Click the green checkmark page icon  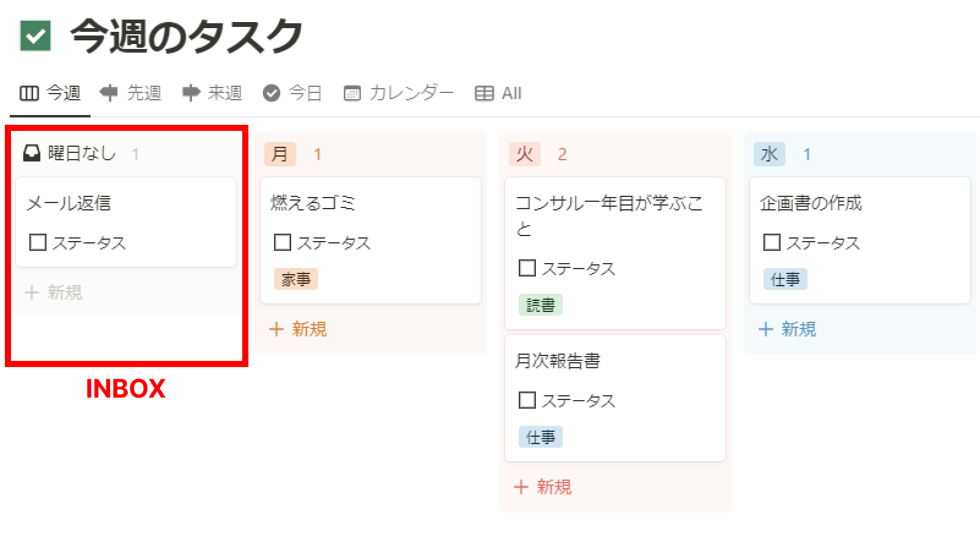(x=35, y=35)
